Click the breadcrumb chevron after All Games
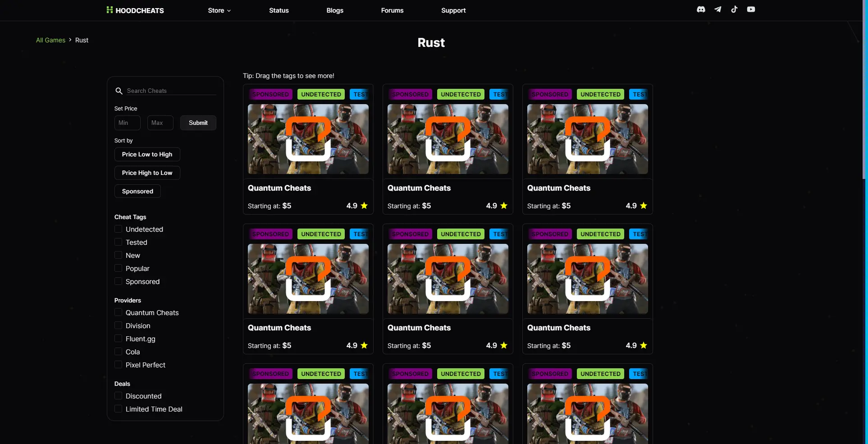The height and width of the screenshot is (444, 868). [x=70, y=40]
